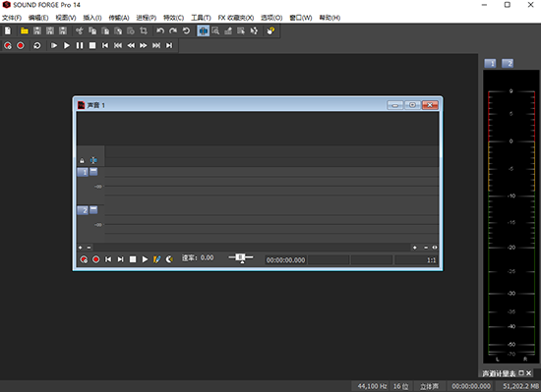Toggle channel 1 button in 声音 1 window
This screenshot has height=392, width=541.
83,172
